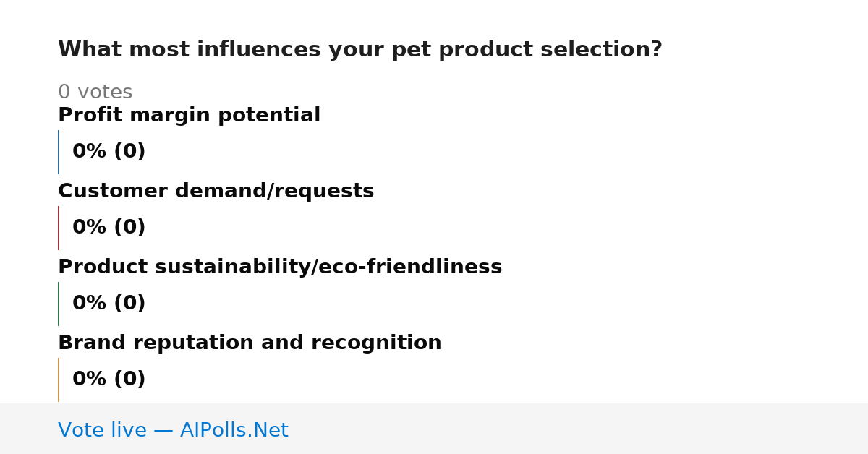The width and height of the screenshot is (868, 454).
Task: Click the green sustainability result bar
Action: 58,304
